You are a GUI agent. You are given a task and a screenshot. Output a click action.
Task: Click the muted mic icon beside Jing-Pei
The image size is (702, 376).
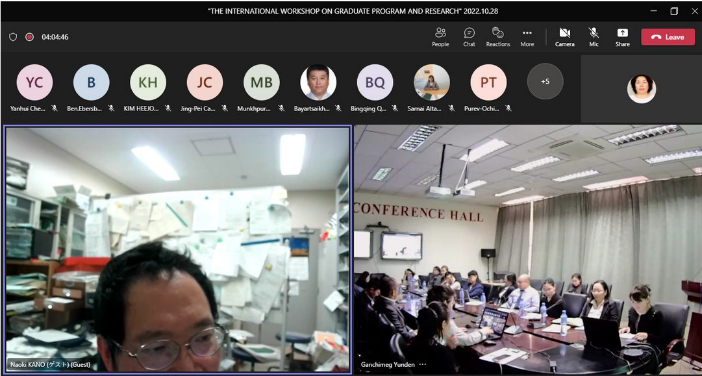tap(224, 108)
